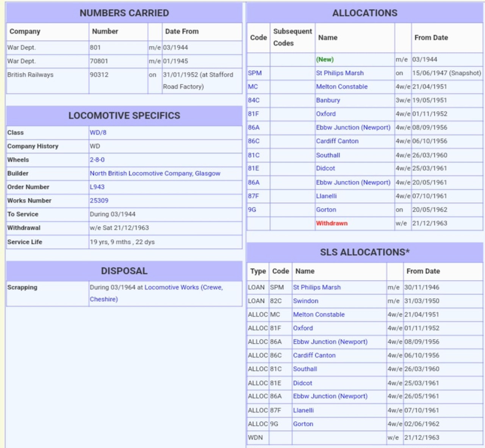The image size is (485, 448).
Task: Click the 87F code in Allocations table
Action: (x=253, y=196)
